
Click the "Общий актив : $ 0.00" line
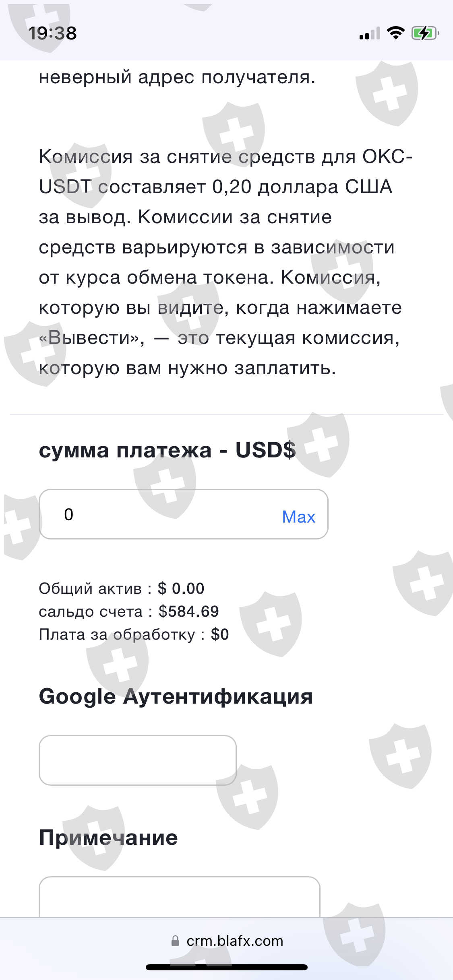pyautogui.click(x=122, y=589)
